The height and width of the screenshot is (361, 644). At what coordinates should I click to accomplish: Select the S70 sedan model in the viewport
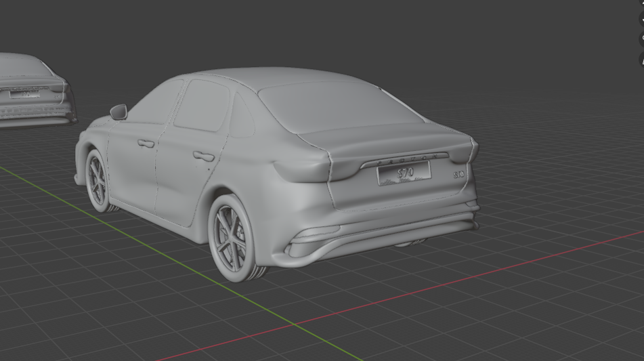(276, 175)
